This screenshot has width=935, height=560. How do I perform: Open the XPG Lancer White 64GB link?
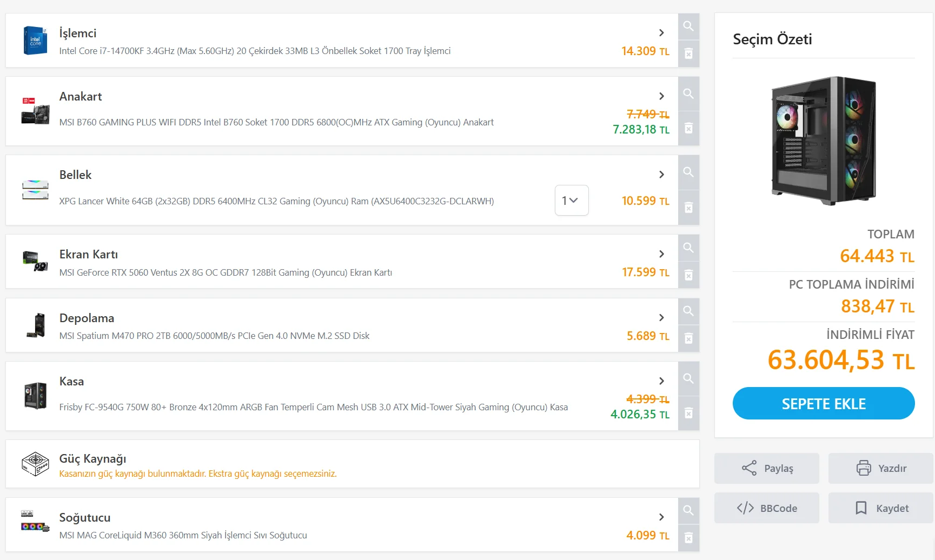(x=276, y=201)
